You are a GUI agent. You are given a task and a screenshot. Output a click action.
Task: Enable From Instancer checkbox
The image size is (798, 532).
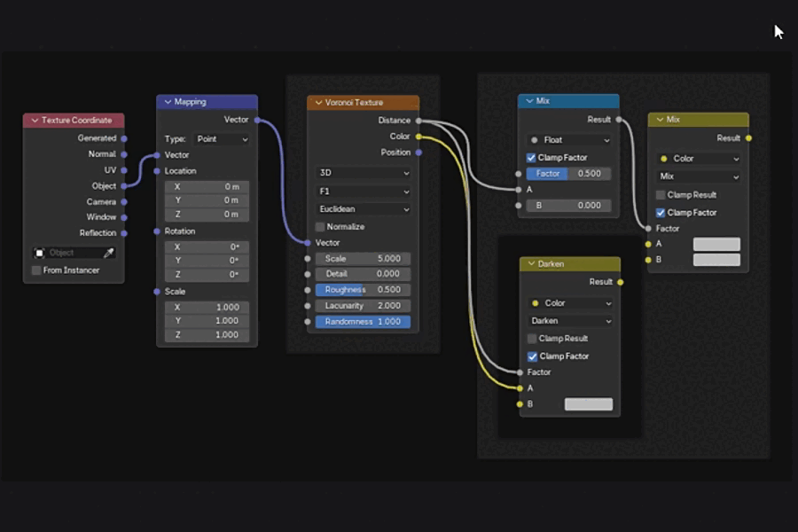click(36, 270)
